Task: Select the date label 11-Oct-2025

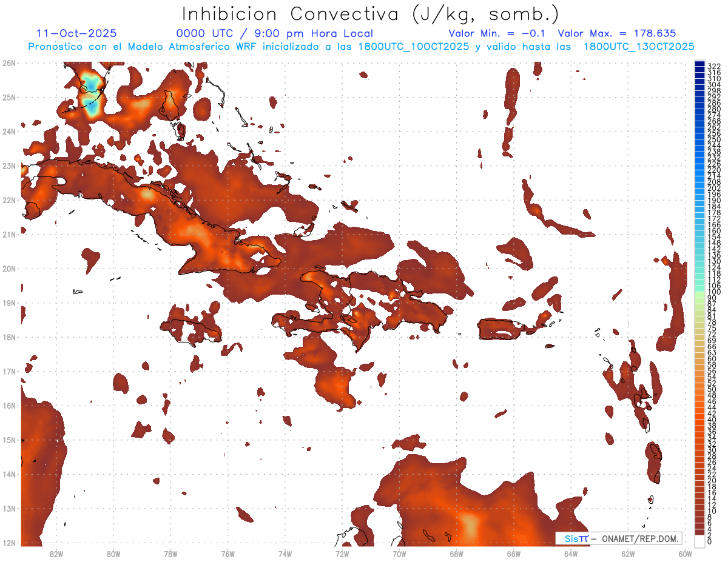Action: coord(76,33)
